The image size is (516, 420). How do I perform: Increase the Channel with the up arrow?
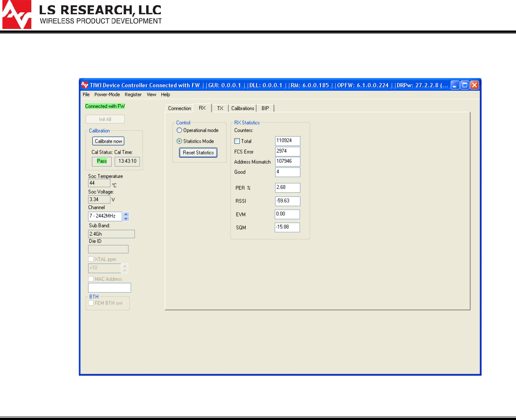click(126, 214)
